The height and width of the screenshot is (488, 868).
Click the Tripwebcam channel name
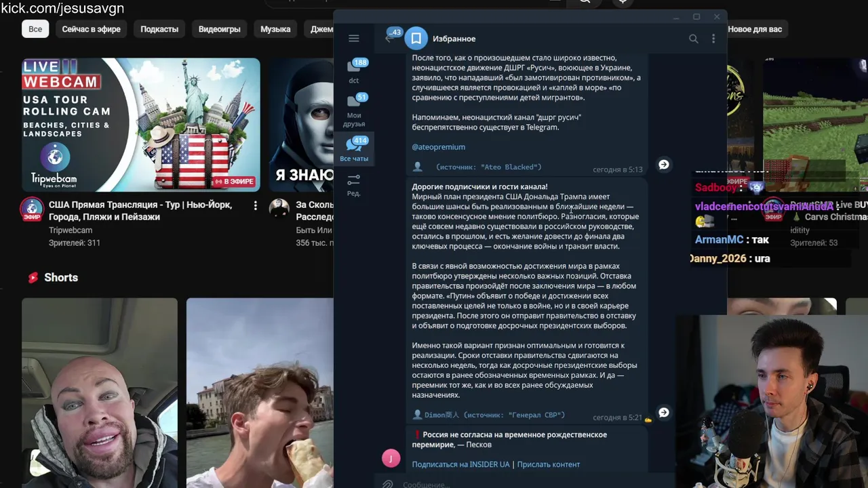[71, 230]
